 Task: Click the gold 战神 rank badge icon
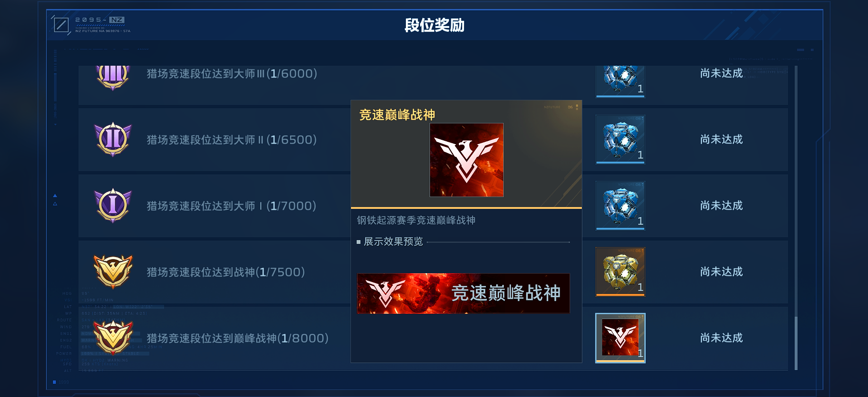pyautogui.click(x=113, y=272)
